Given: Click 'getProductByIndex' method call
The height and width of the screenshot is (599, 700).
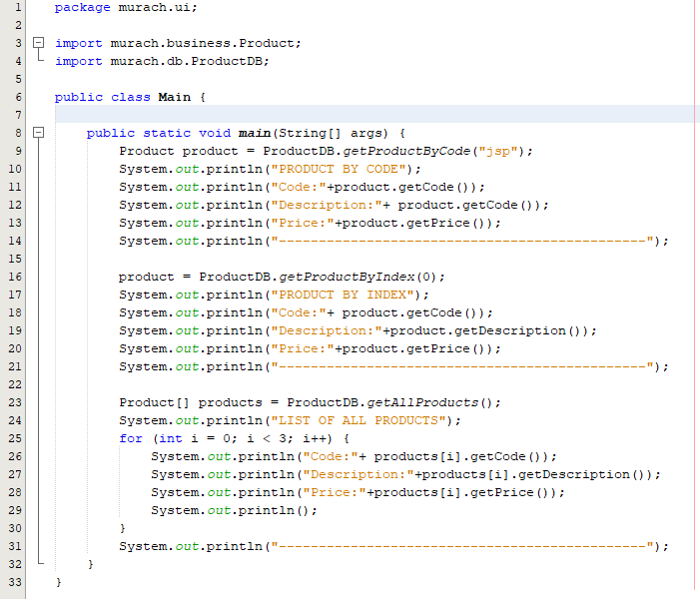Looking at the screenshot, I should [347, 278].
